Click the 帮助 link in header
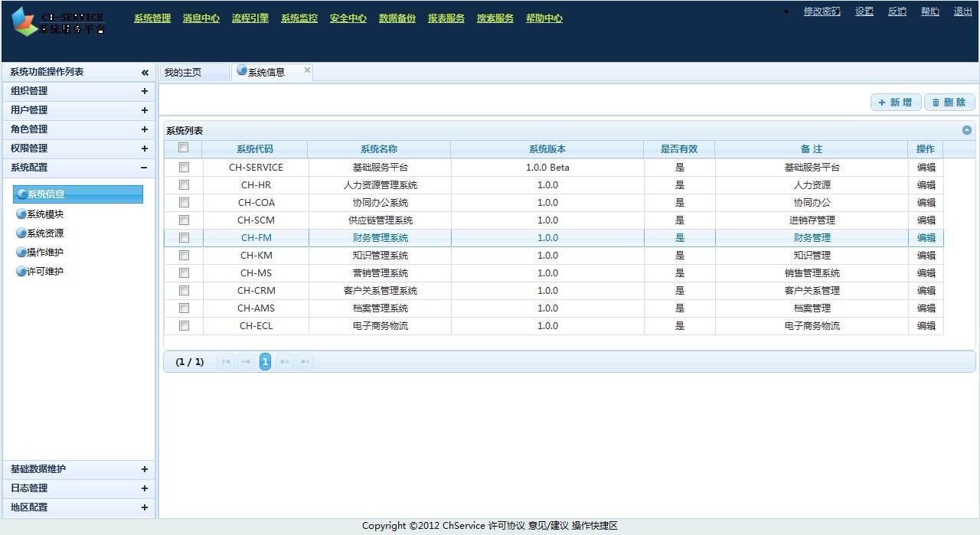The height and width of the screenshot is (535, 980). pyautogui.click(x=930, y=11)
